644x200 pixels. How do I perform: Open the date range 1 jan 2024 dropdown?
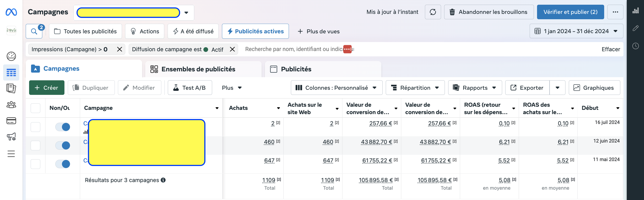tap(576, 31)
